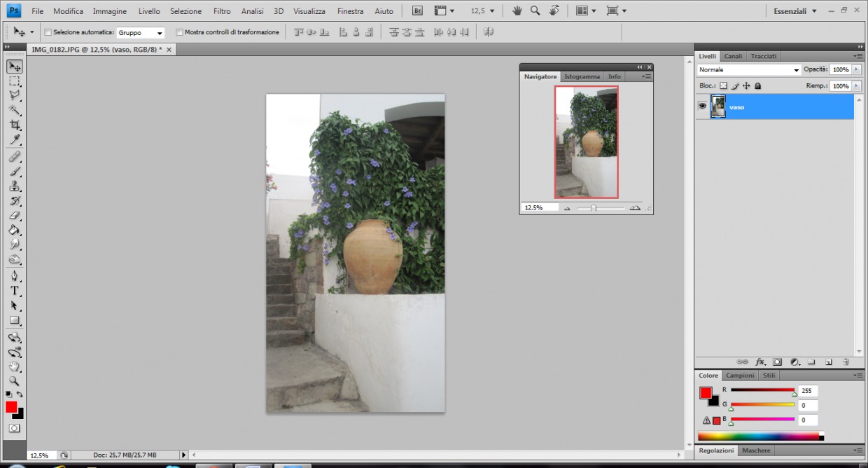Click the vaso layer thumbnail
This screenshot has width=868, height=468.
coord(718,106)
